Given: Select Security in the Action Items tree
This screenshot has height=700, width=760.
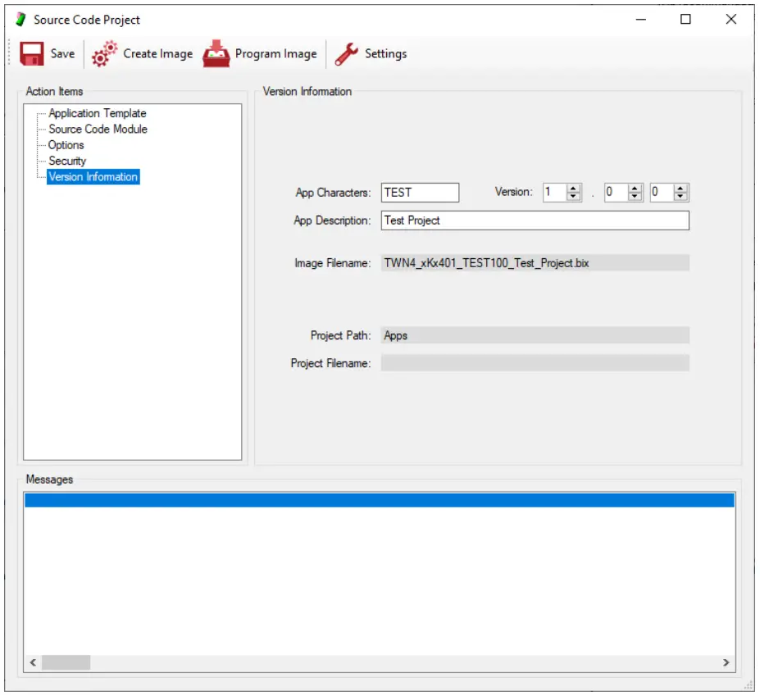Looking at the screenshot, I should pyautogui.click(x=66, y=161).
